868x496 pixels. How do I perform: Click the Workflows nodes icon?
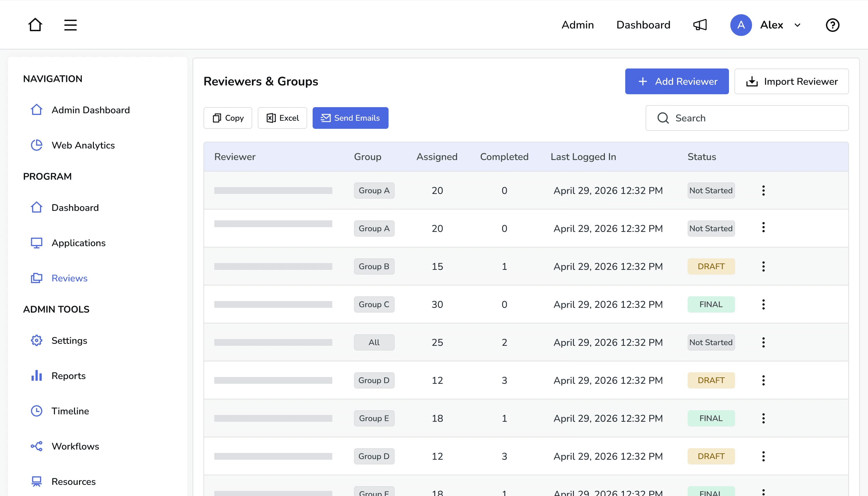[37, 446]
